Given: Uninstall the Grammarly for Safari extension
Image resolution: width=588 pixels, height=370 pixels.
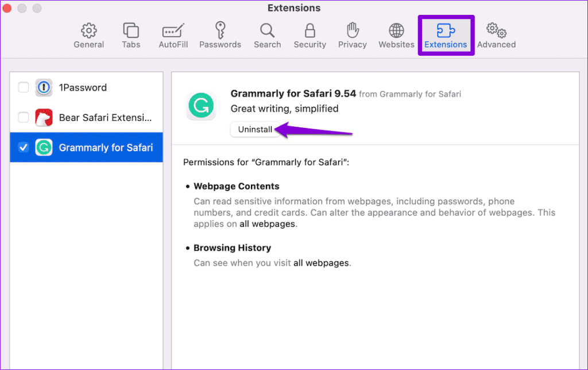Looking at the screenshot, I should (255, 129).
